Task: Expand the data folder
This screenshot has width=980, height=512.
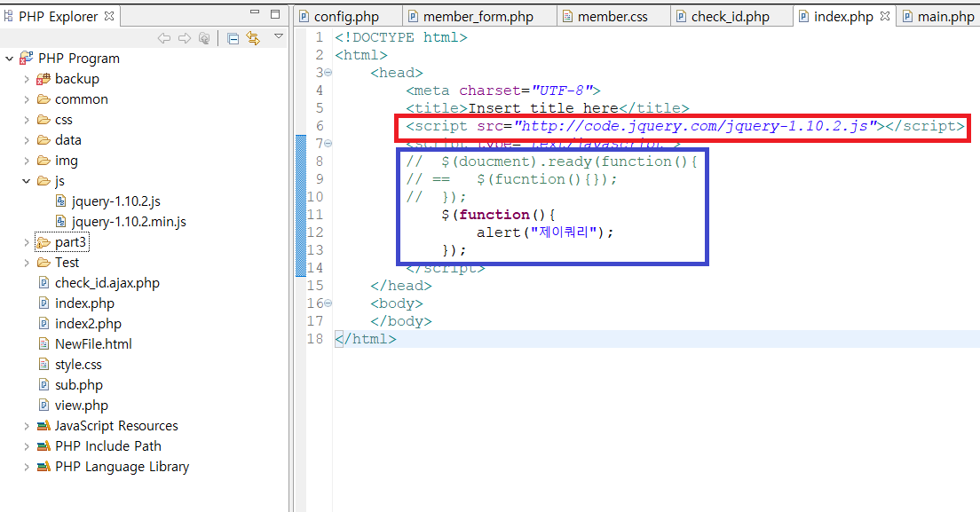Action: coord(27,140)
